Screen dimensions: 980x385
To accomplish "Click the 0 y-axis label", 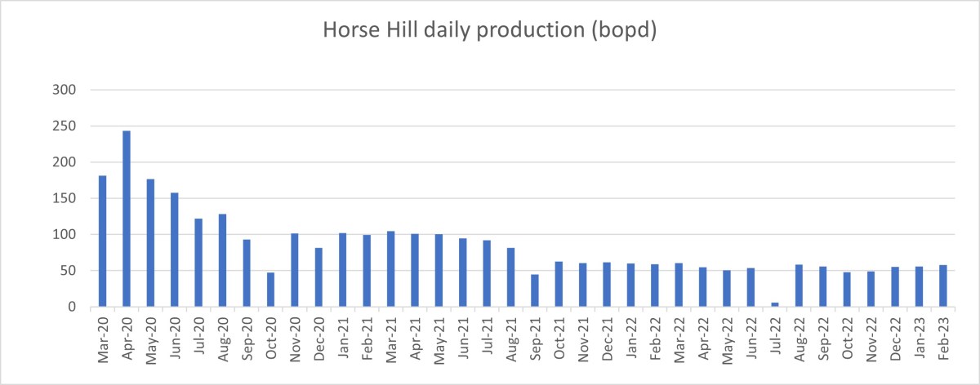I will (73, 307).
